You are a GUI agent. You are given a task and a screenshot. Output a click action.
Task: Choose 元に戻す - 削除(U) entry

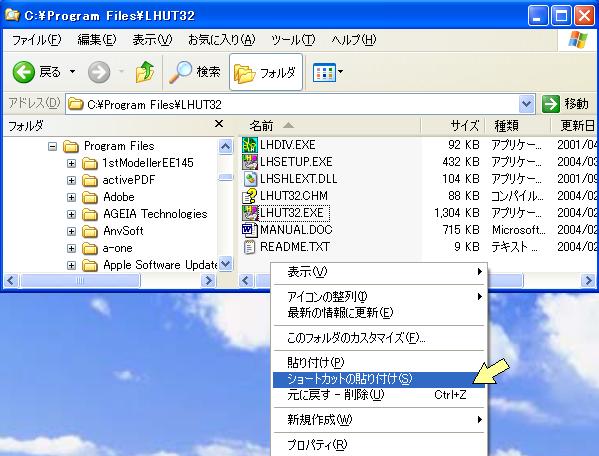[379, 395]
